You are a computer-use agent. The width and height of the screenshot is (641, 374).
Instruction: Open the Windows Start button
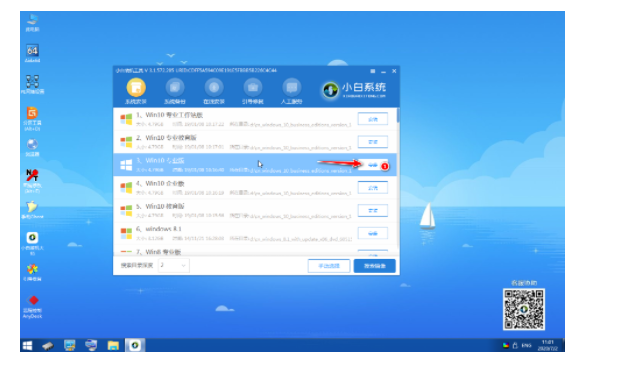pyautogui.click(x=27, y=345)
